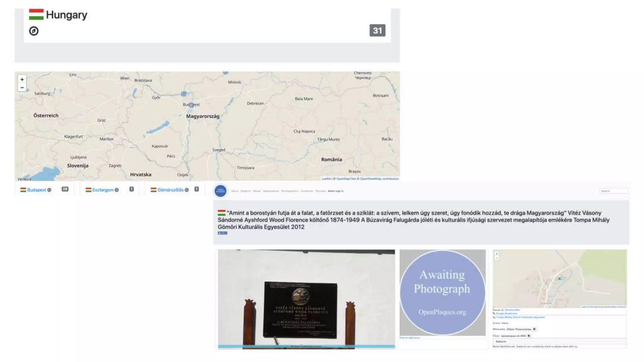This screenshot has width=644, height=362.
Task: Zoom in on the plaque location map
Action: coord(497,254)
